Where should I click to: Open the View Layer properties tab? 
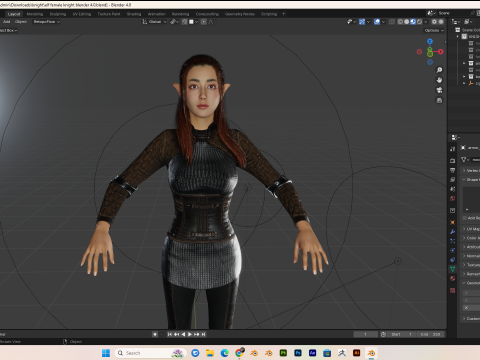[452, 180]
